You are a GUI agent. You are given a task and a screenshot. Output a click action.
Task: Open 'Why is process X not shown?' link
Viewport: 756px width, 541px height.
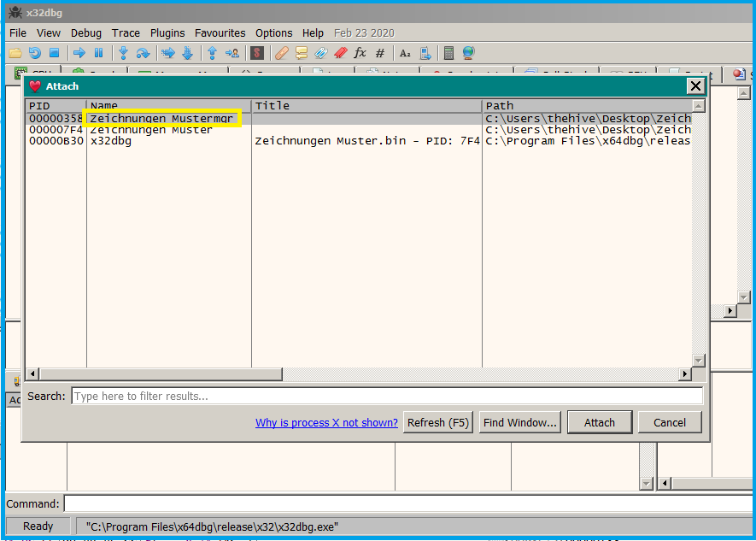pyautogui.click(x=326, y=422)
